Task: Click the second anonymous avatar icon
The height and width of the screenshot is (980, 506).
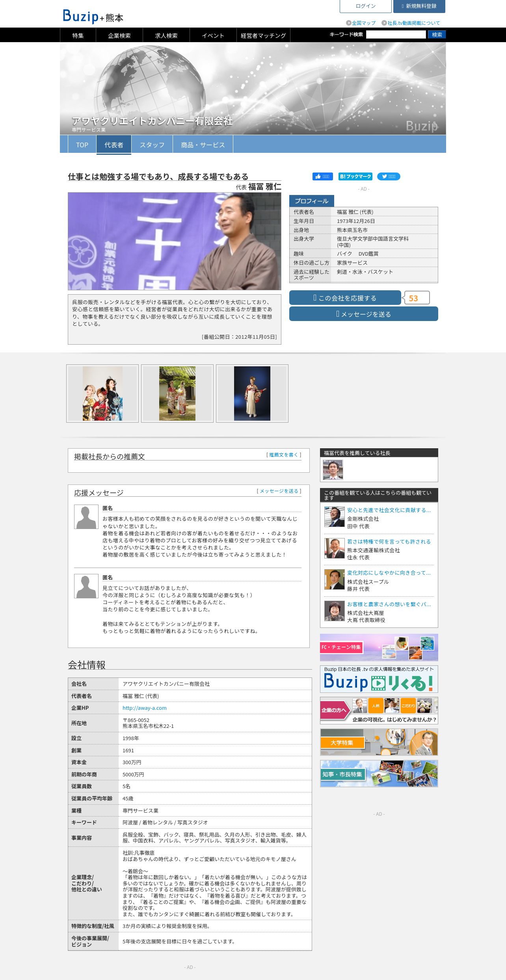Action: click(x=86, y=586)
